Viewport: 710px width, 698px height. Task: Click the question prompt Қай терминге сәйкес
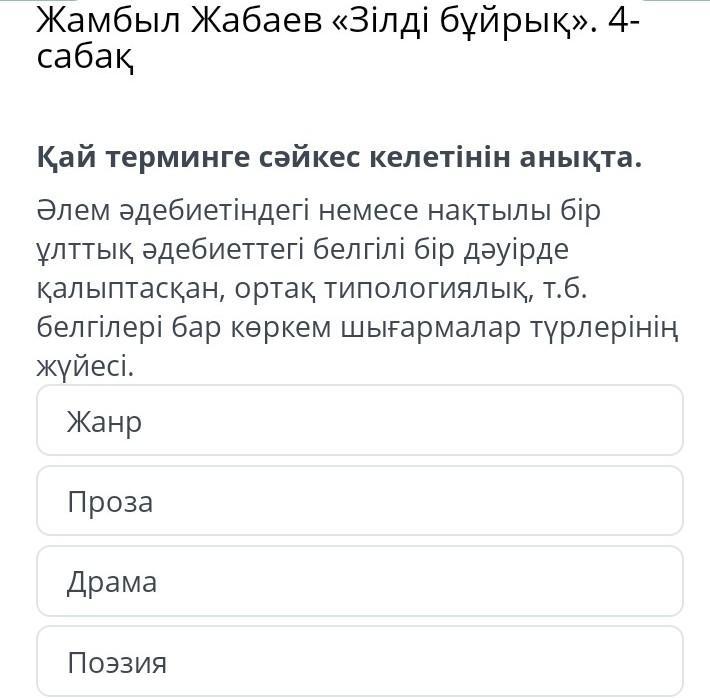198,158
